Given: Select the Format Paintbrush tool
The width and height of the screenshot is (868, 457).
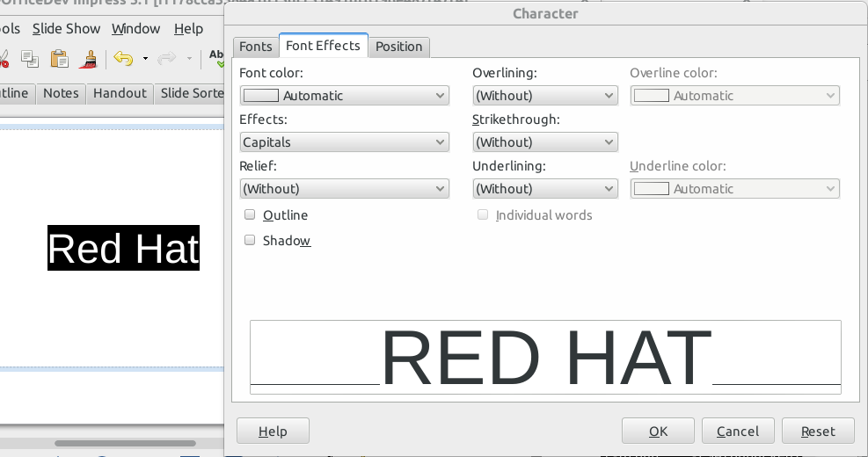Looking at the screenshot, I should click(89, 59).
